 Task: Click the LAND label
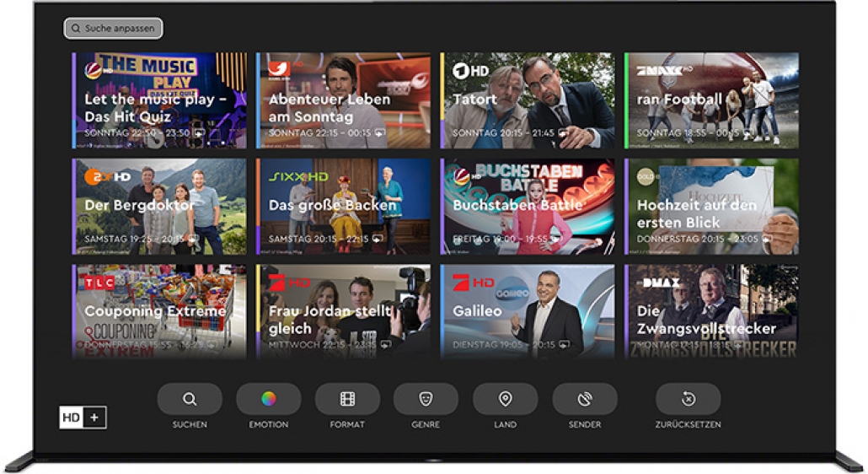(505, 425)
